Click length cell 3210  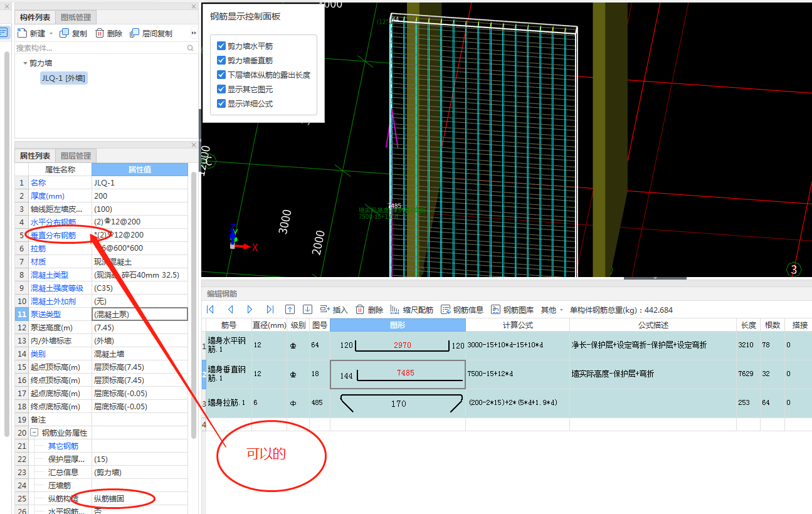(749, 345)
